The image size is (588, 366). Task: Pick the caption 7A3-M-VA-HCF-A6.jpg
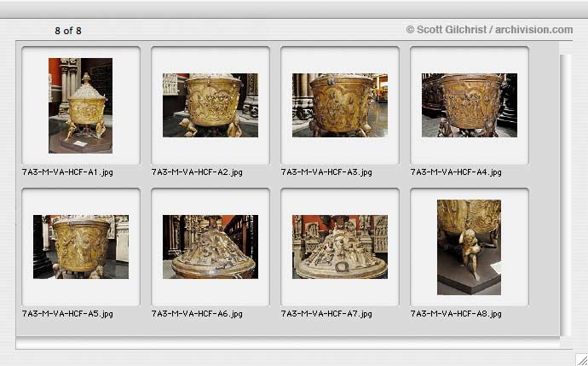pos(197,314)
